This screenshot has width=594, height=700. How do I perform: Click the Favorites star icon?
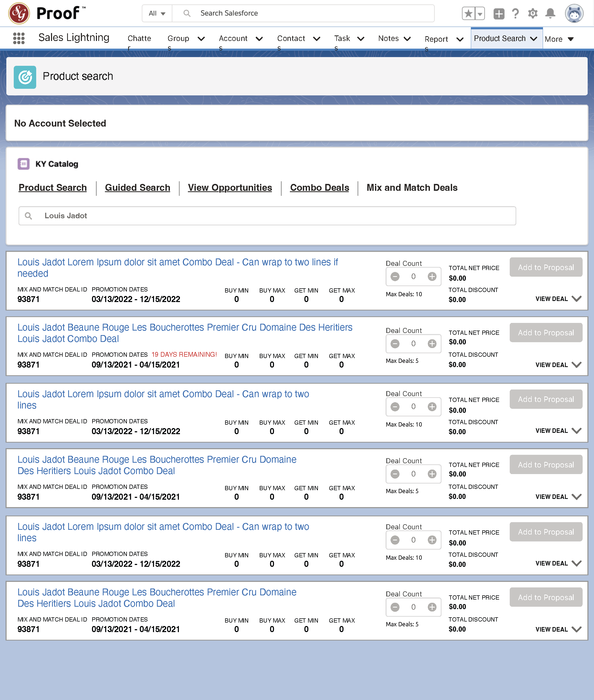[468, 13]
